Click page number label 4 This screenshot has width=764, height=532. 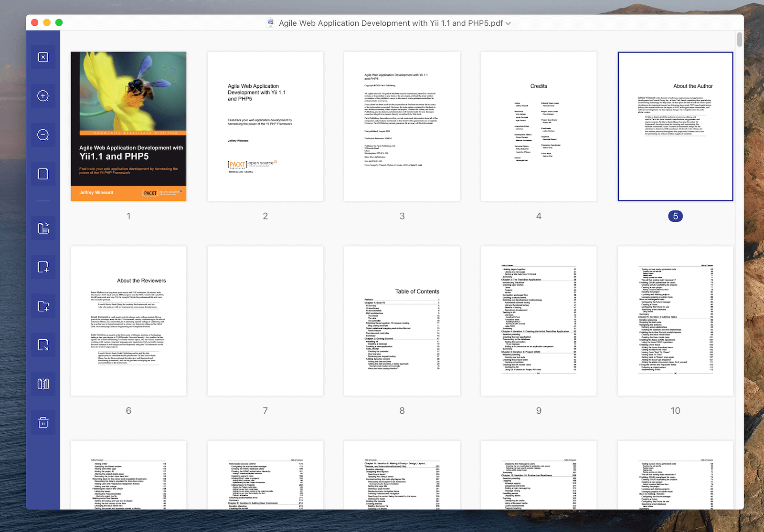point(539,216)
